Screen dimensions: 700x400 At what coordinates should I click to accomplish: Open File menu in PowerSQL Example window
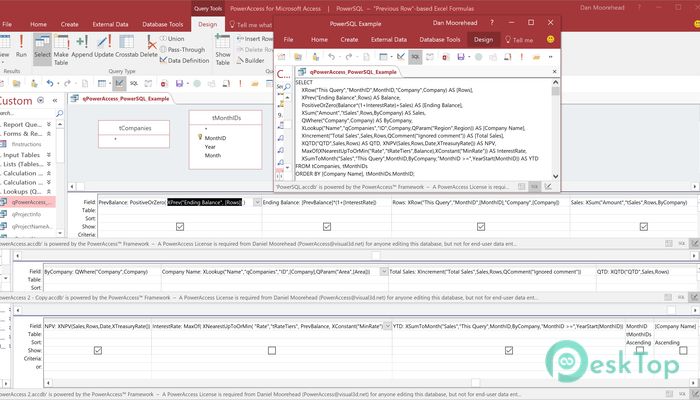coord(288,39)
